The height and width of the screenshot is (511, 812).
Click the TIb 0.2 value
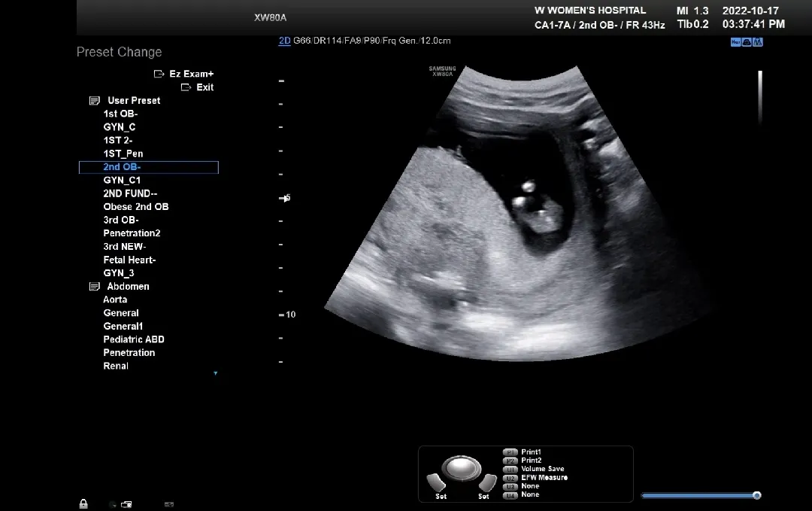(x=693, y=24)
